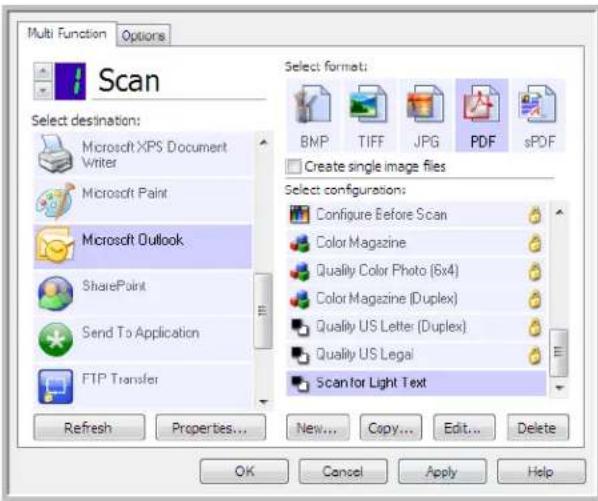Confirm with the OK button
This screenshot has height=501, width=598.
click(244, 471)
